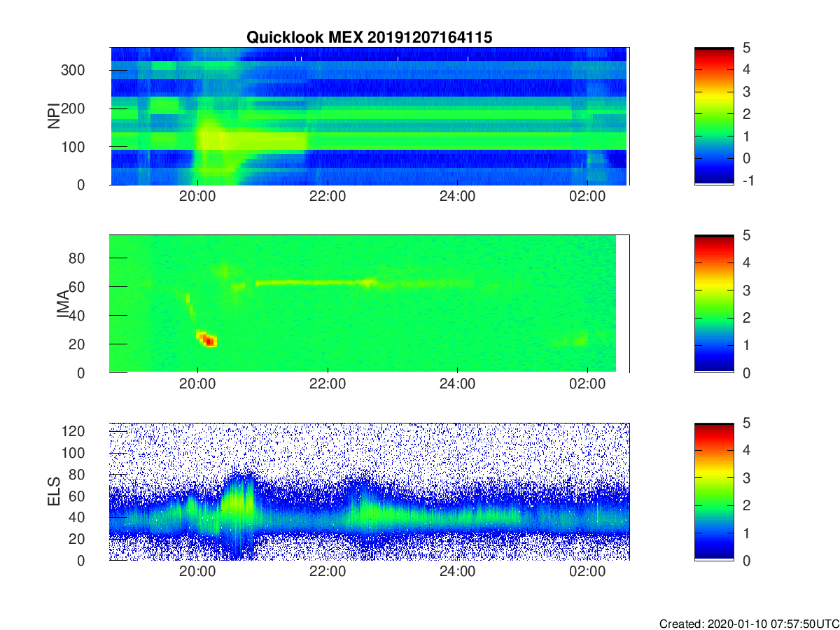Click the NPI spectrogram plot area
This screenshot has height=630, width=840.
[370, 116]
